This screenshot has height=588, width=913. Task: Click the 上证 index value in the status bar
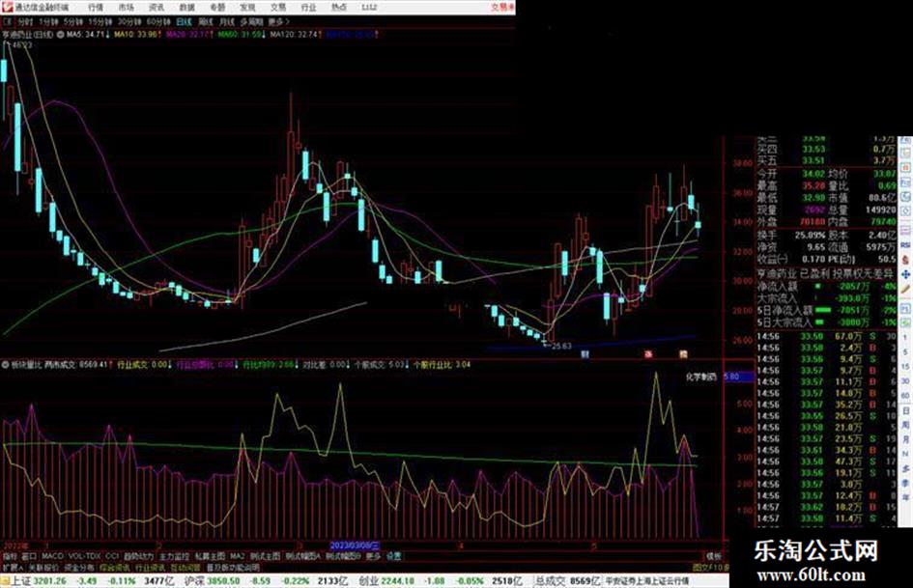[x=49, y=581]
